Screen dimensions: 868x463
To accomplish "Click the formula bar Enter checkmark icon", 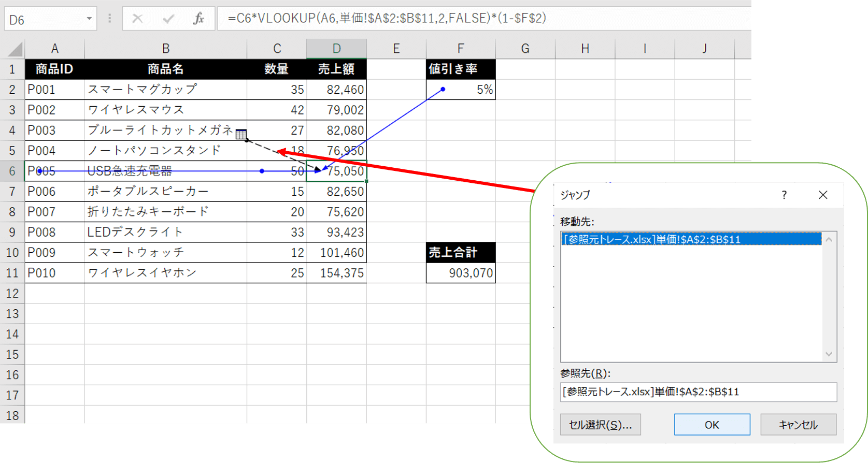I will tap(168, 19).
